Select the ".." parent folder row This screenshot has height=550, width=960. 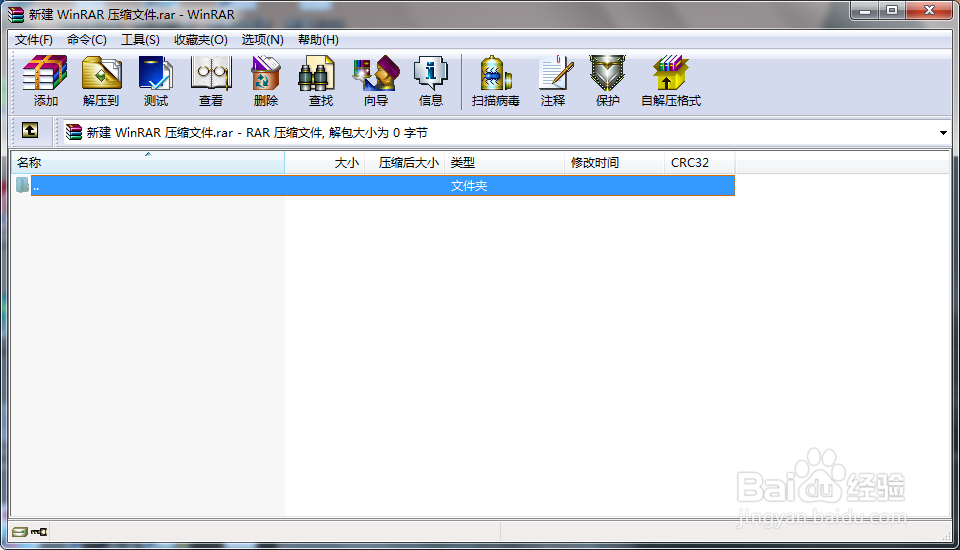coord(373,186)
